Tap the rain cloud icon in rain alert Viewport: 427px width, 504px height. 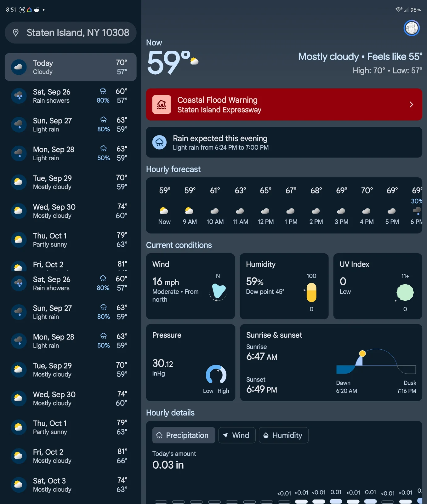pos(160,142)
